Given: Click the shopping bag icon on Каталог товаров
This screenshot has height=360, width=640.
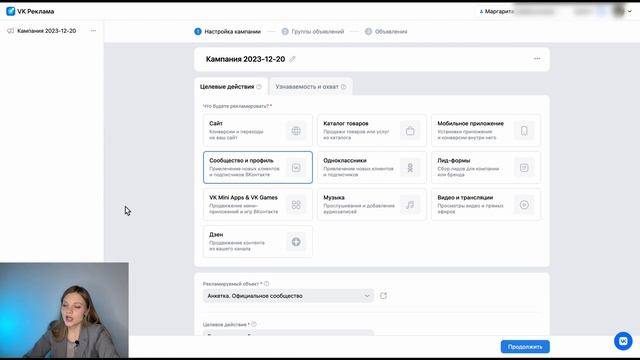Looking at the screenshot, I should coord(410,131).
